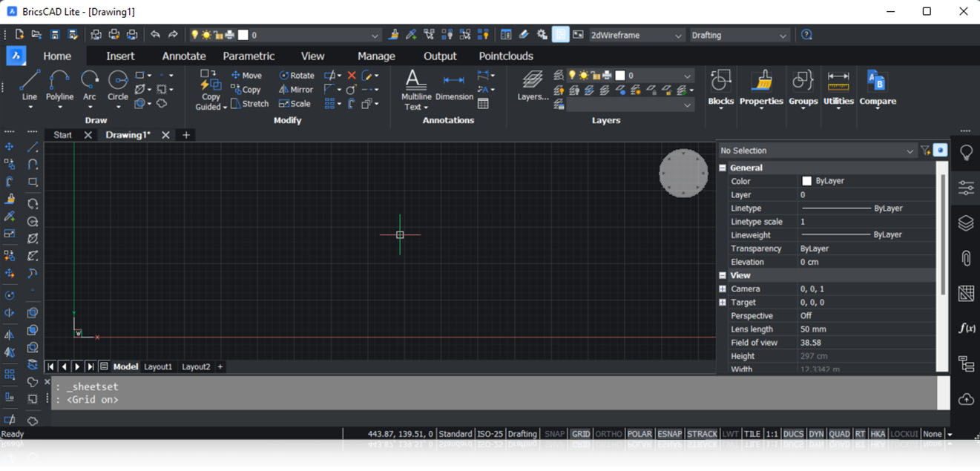Open the cloud upload panel icon
This screenshot has height=471, width=980.
pos(966,399)
